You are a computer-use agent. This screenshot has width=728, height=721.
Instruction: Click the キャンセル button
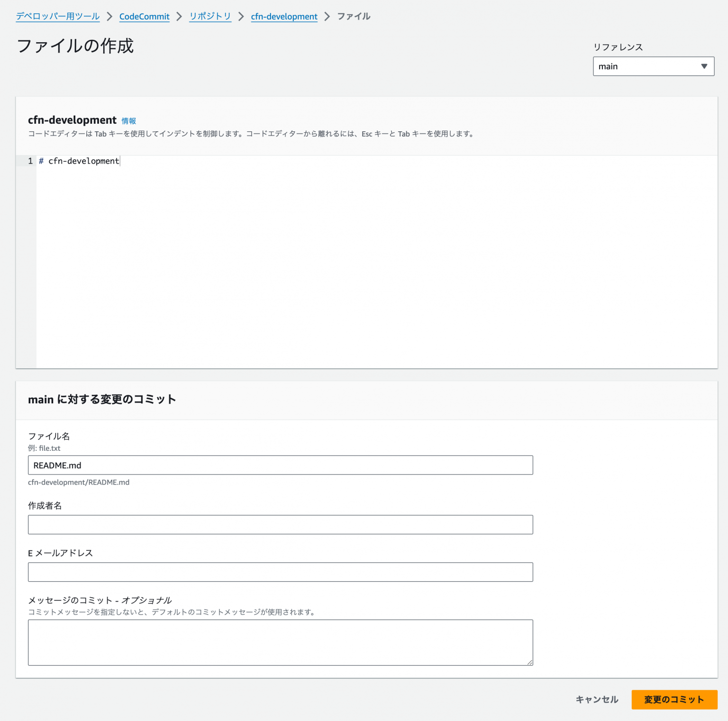597,700
